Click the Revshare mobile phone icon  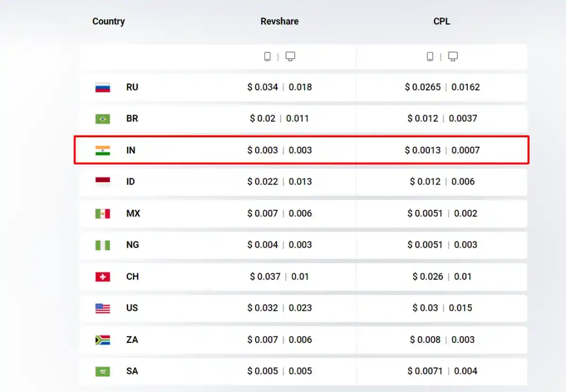pos(267,57)
